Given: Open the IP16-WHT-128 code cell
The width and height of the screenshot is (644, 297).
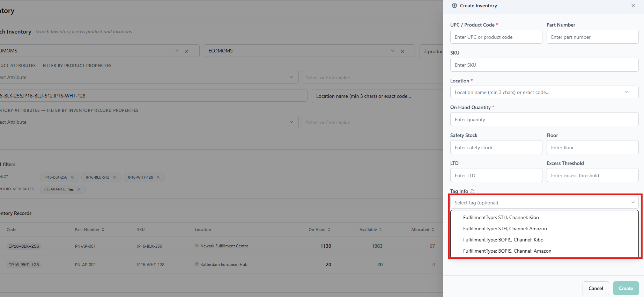Looking at the screenshot, I should click(x=24, y=265).
